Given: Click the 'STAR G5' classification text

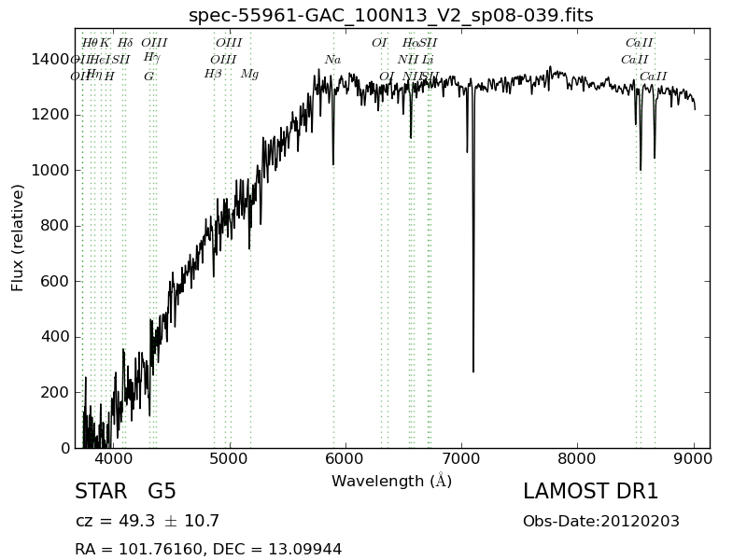Looking at the screenshot, I should pos(125,492).
